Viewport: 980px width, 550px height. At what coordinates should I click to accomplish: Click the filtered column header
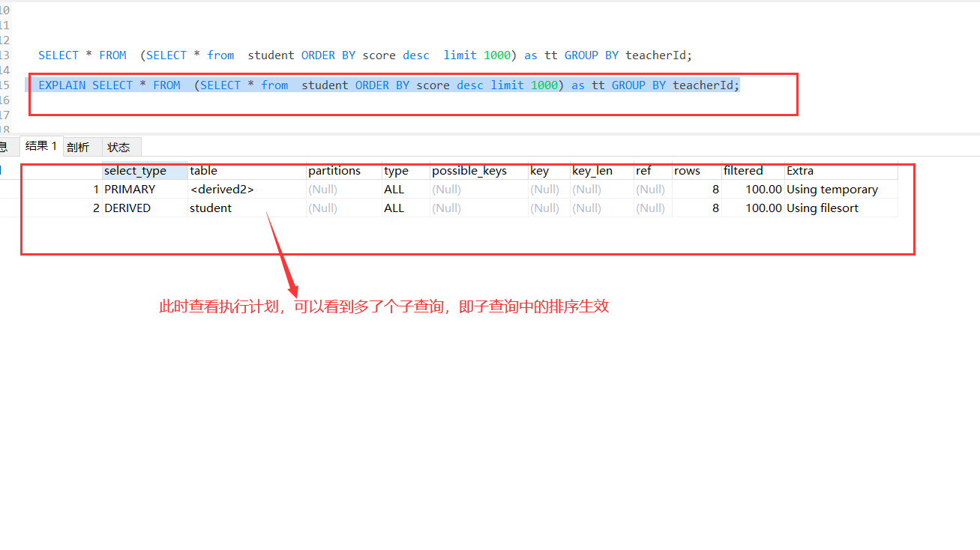coord(753,171)
